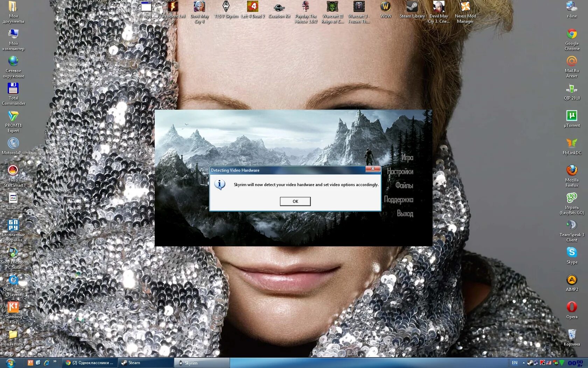Switch to Одноклассники Chrome taskbar button
Viewport: 588px width, 368px height.
click(90, 363)
